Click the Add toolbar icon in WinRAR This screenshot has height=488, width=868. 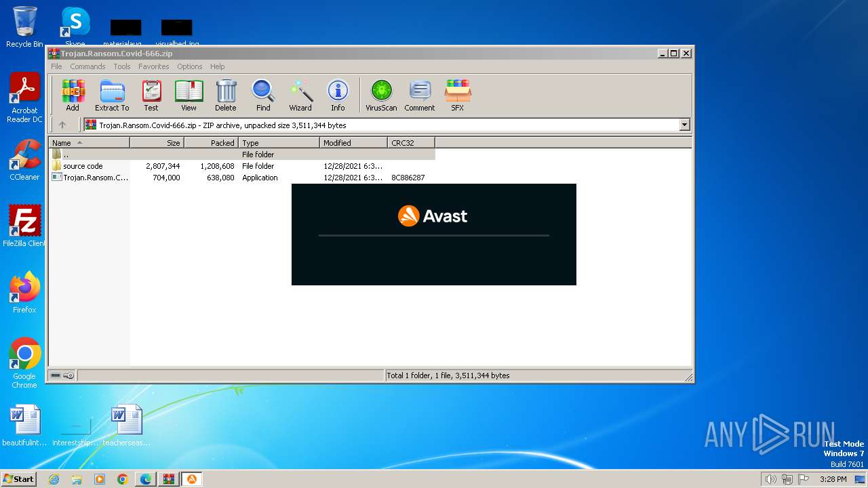click(x=73, y=95)
